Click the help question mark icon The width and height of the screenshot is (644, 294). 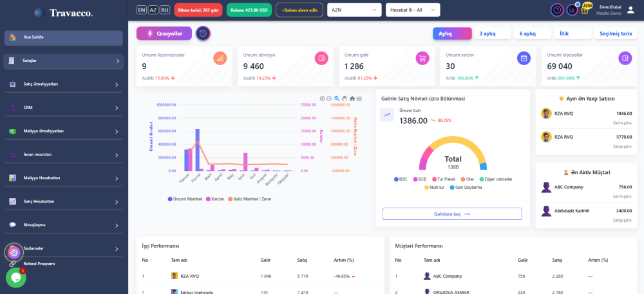pyautogui.click(x=557, y=10)
